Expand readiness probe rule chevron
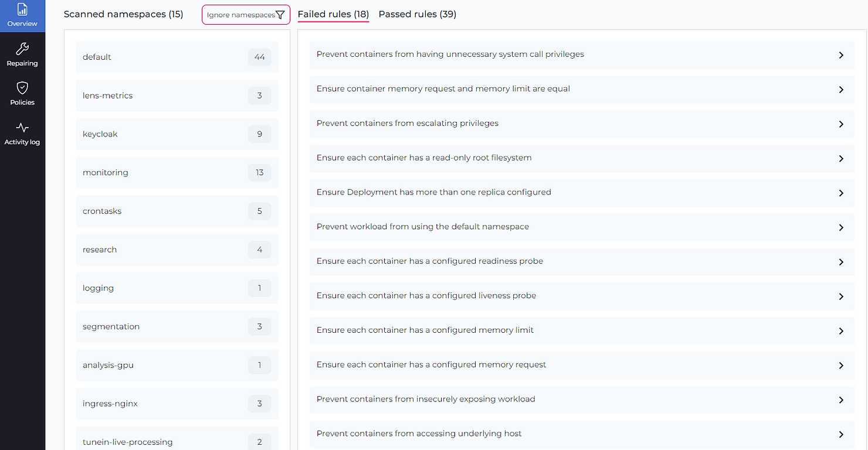 pos(841,261)
